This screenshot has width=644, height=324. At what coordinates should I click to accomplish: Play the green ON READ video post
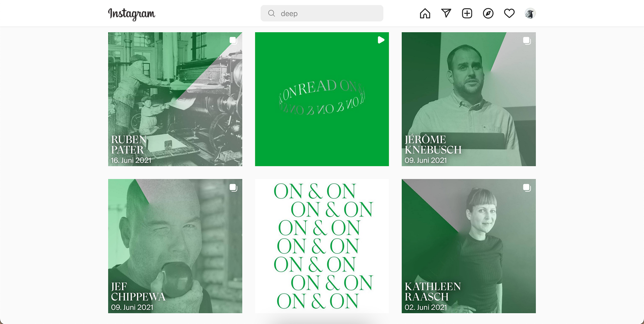322,99
